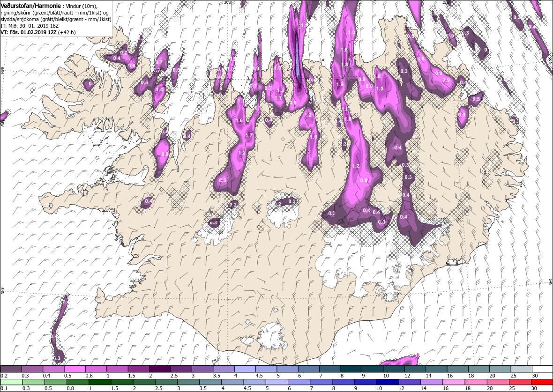Pick bright red bottom-row swatch starting at 30

tap(542, 382)
